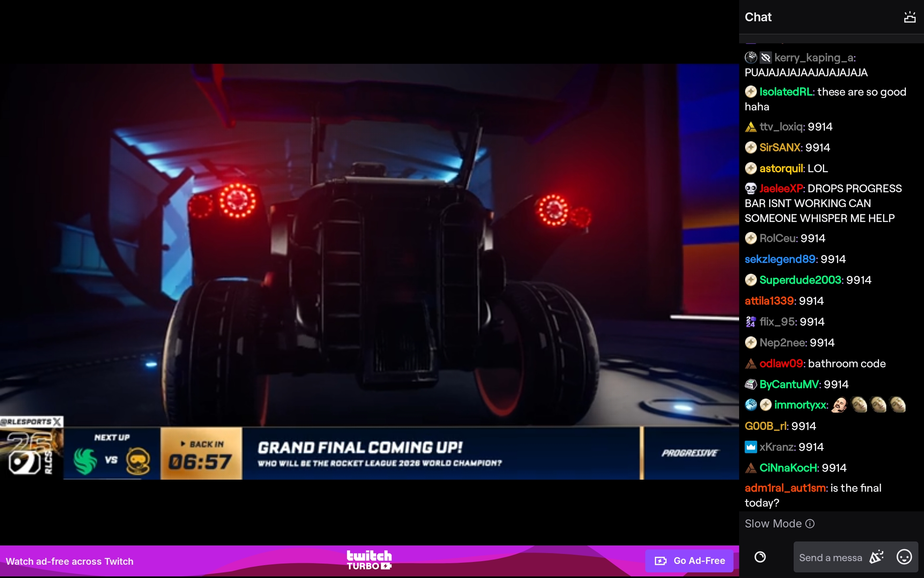The width and height of the screenshot is (924, 578).
Task: Click the Twitch Turbo logo in banner
Action: pyautogui.click(x=369, y=560)
